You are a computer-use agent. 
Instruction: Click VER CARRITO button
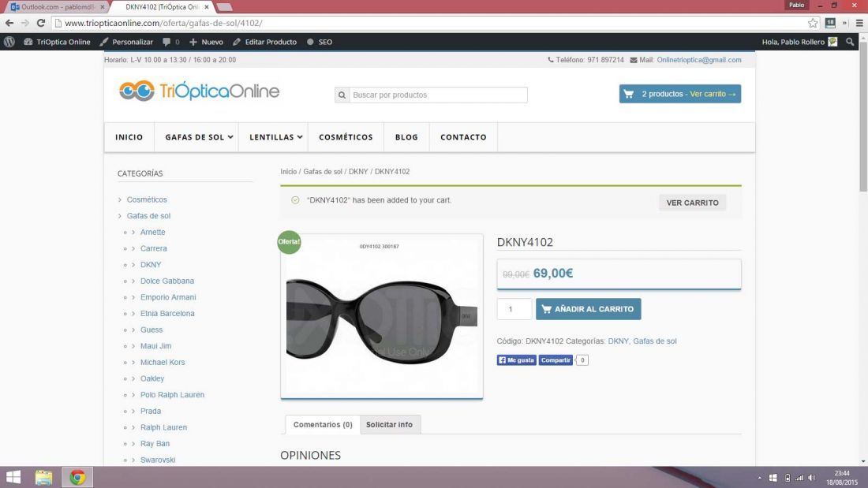(693, 203)
